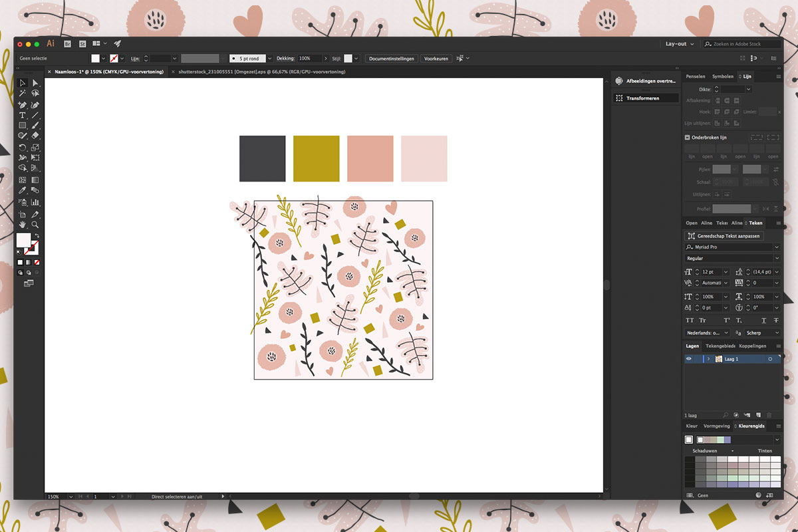The width and height of the screenshot is (798, 532).
Task: Select the Eyedropper tool
Action: point(23,191)
